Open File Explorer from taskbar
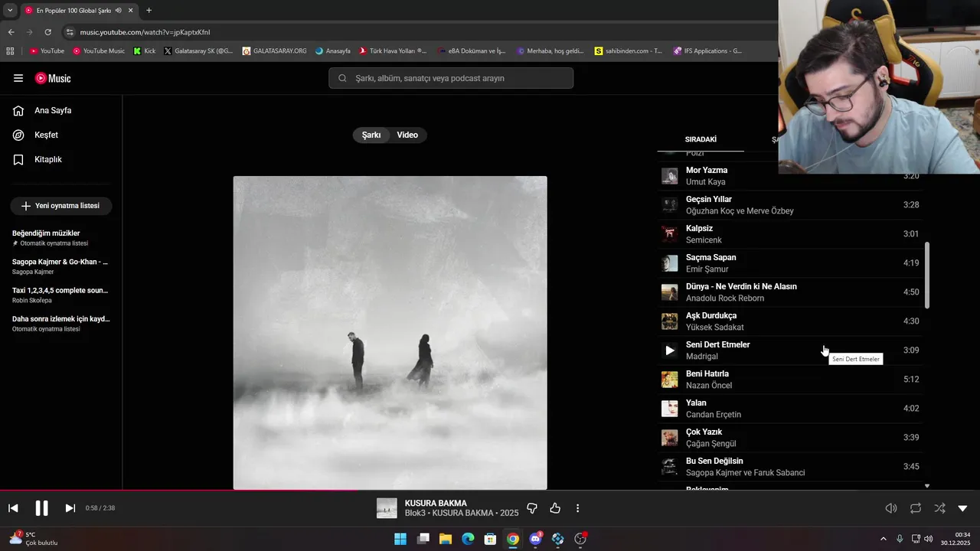 point(446,539)
